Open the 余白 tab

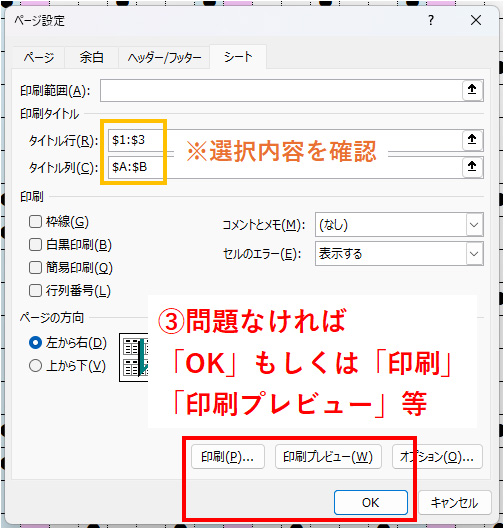pyautogui.click(x=91, y=58)
